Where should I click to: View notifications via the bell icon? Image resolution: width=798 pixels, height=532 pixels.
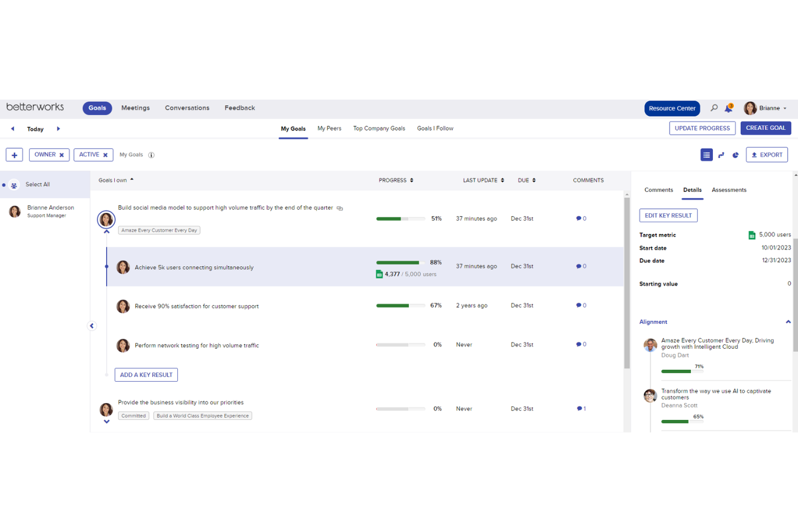[x=729, y=108]
